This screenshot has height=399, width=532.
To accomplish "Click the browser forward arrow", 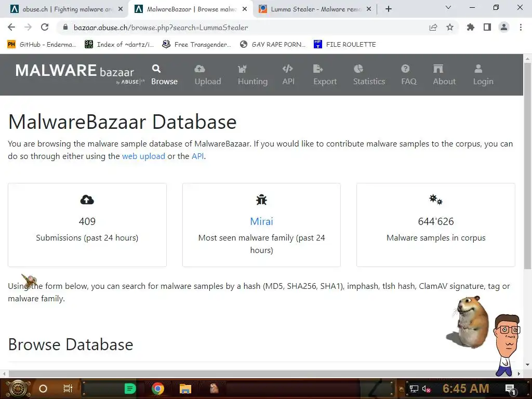I will tap(28, 27).
